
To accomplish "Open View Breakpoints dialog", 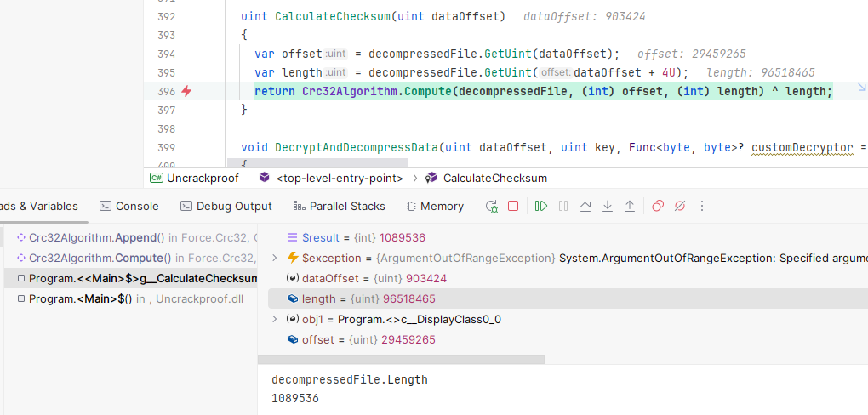I will point(657,206).
